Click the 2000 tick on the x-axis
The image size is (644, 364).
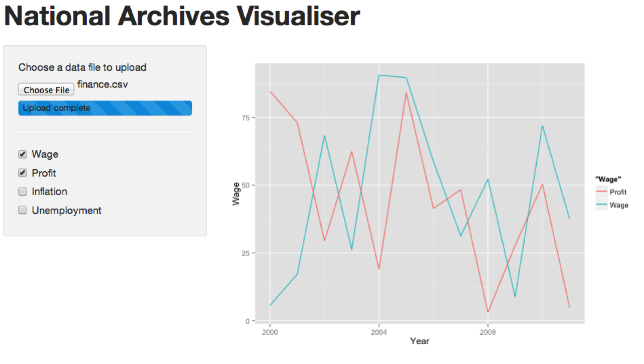(270, 332)
